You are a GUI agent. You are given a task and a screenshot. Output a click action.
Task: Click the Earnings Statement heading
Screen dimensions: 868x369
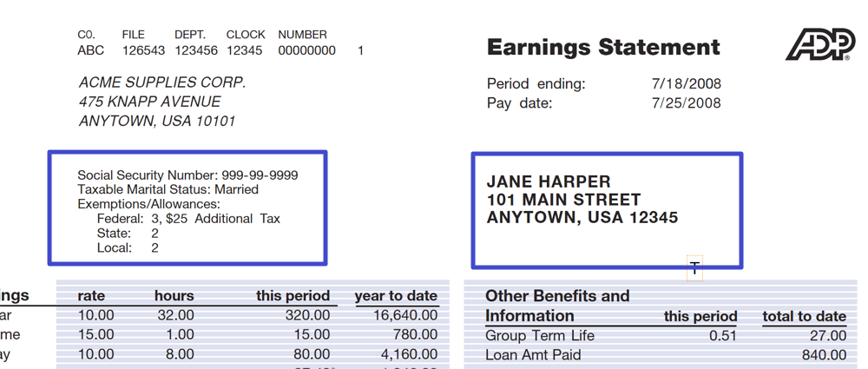click(603, 48)
